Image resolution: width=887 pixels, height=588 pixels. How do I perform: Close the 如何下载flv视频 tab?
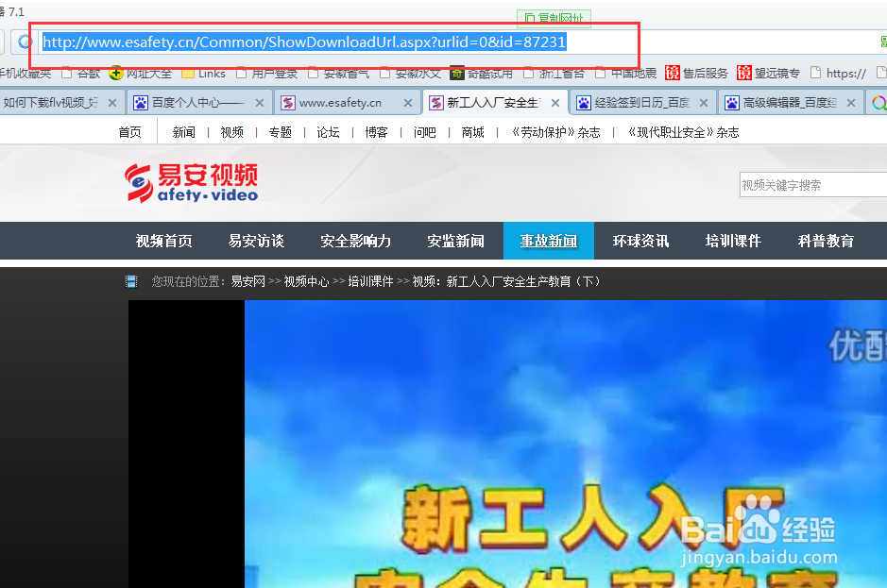pyautogui.click(x=112, y=103)
